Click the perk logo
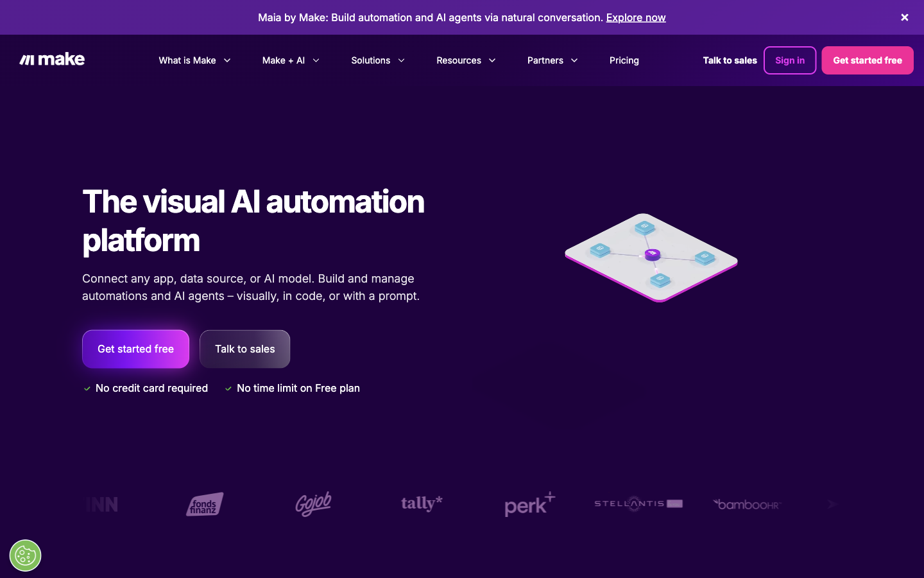 (x=530, y=504)
